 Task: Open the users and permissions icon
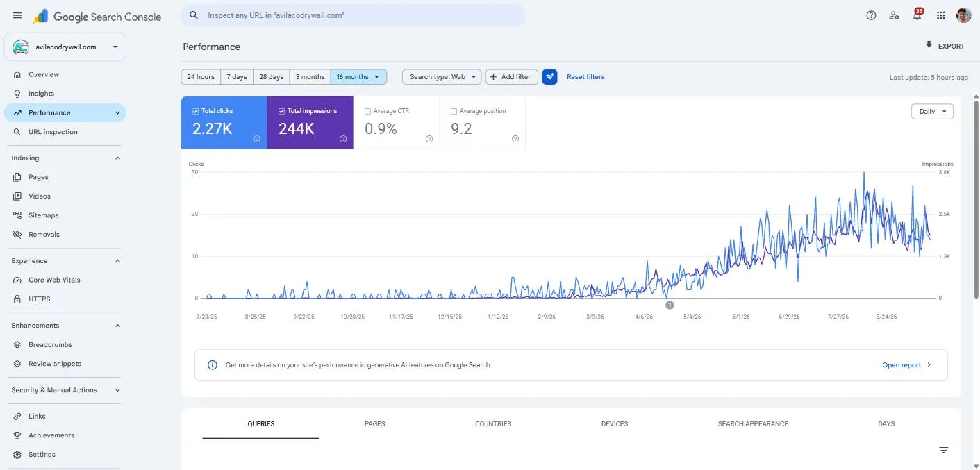click(x=894, y=15)
